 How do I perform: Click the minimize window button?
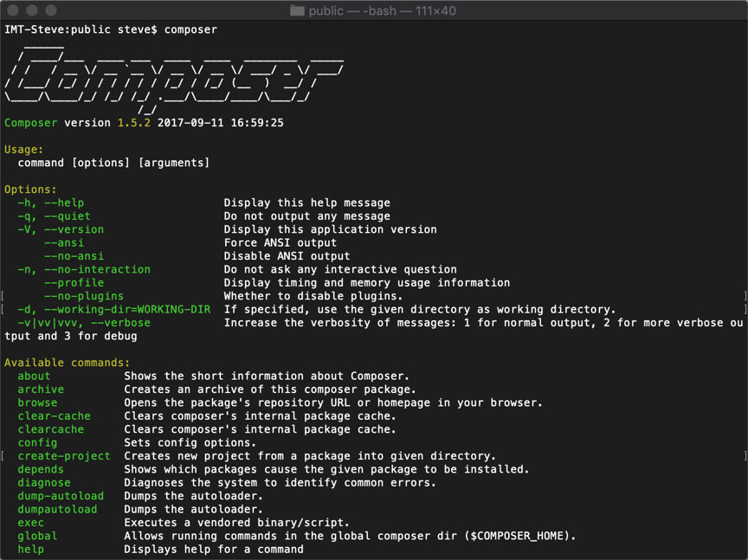[32, 10]
